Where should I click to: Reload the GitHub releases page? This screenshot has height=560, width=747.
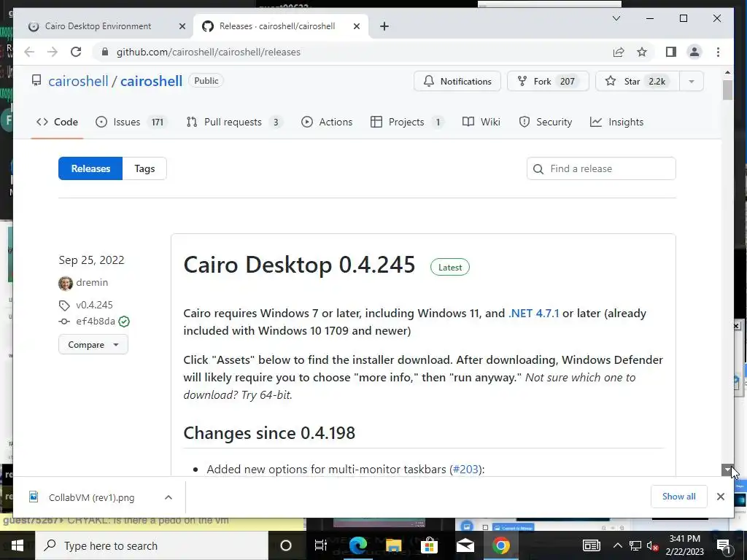[x=76, y=52]
